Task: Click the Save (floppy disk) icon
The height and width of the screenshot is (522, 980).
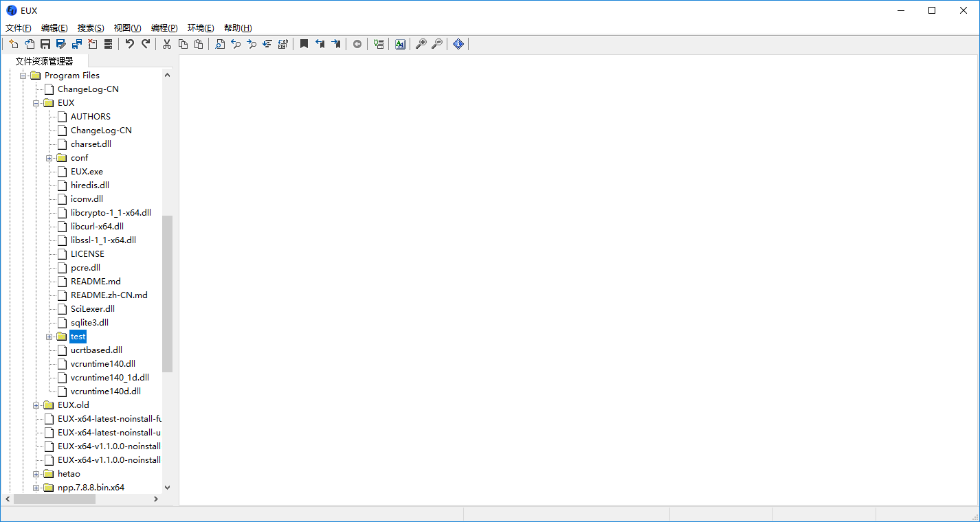Action: click(45, 44)
